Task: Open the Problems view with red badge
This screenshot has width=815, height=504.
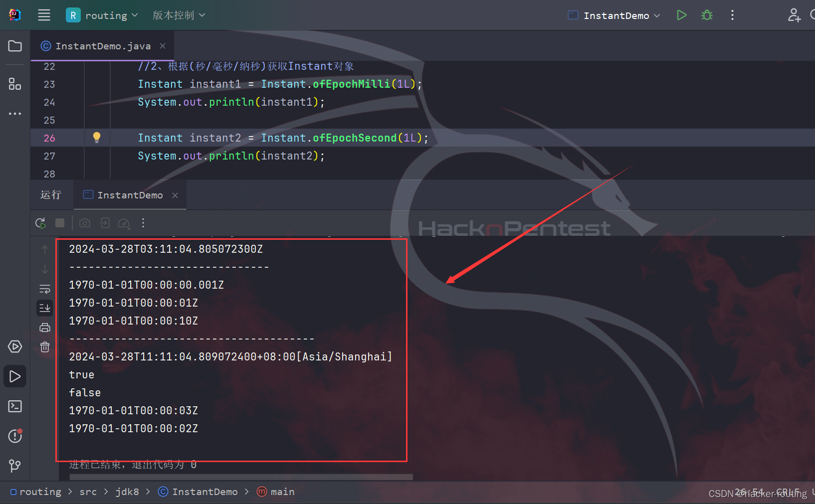Action: point(14,436)
